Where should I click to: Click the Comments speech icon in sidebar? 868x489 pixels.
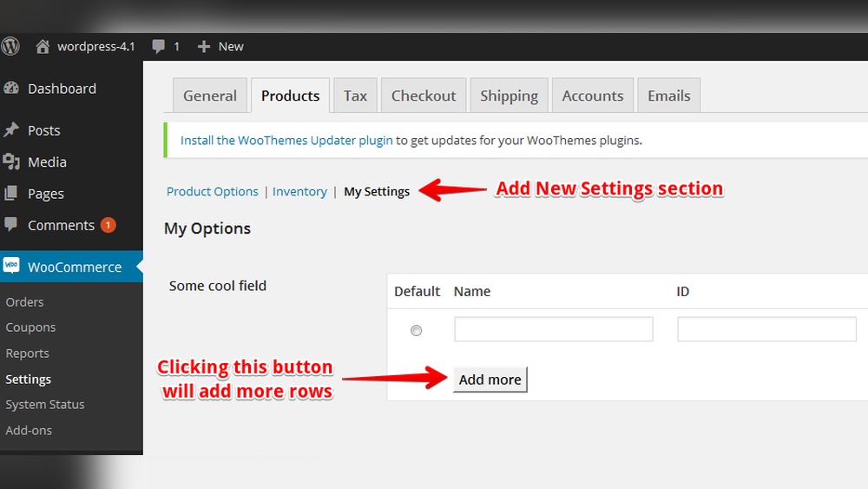(10, 224)
